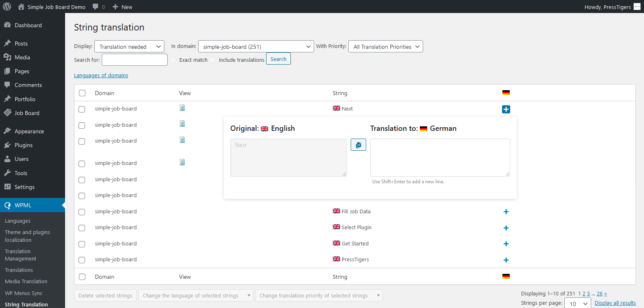This screenshot has width=644, height=308.
Task: Click the WordPress logo in admin bar
Action: [7, 7]
